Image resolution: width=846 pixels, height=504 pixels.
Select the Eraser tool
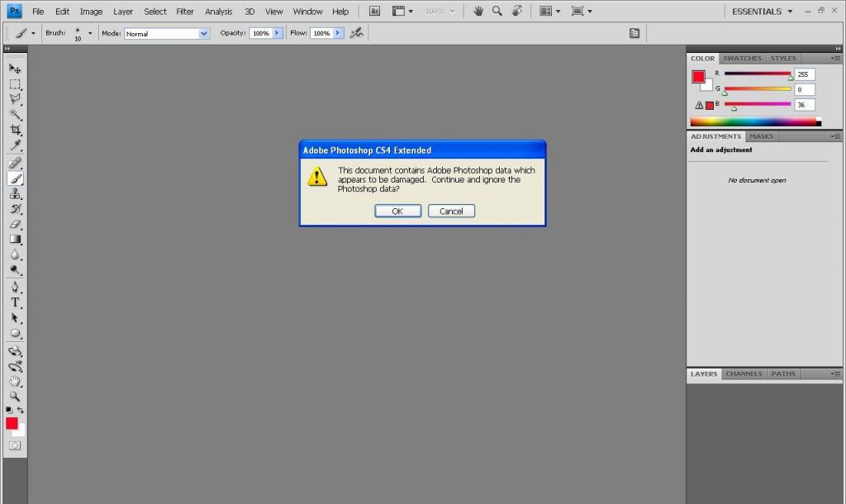point(15,224)
